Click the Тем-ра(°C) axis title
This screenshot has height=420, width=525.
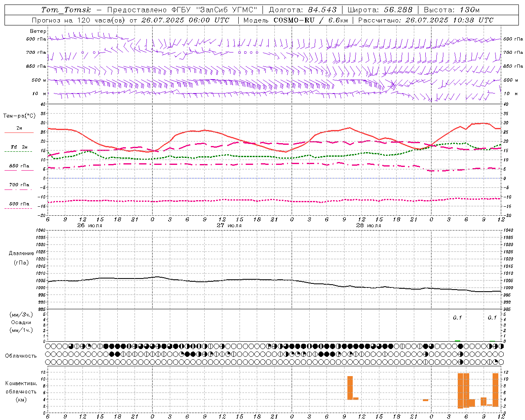(x=19, y=116)
